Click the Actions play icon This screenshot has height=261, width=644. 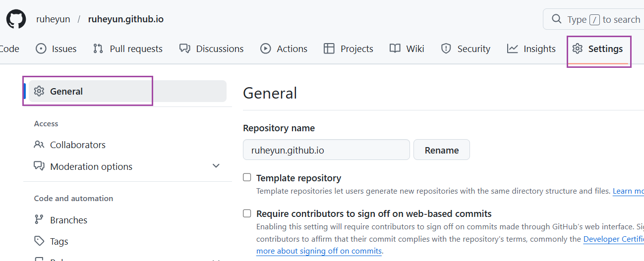(266, 49)
